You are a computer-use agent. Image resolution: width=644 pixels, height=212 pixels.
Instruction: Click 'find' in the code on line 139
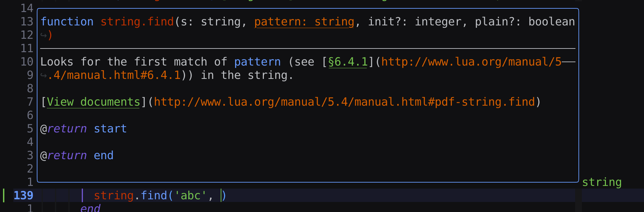click(153, 196)
